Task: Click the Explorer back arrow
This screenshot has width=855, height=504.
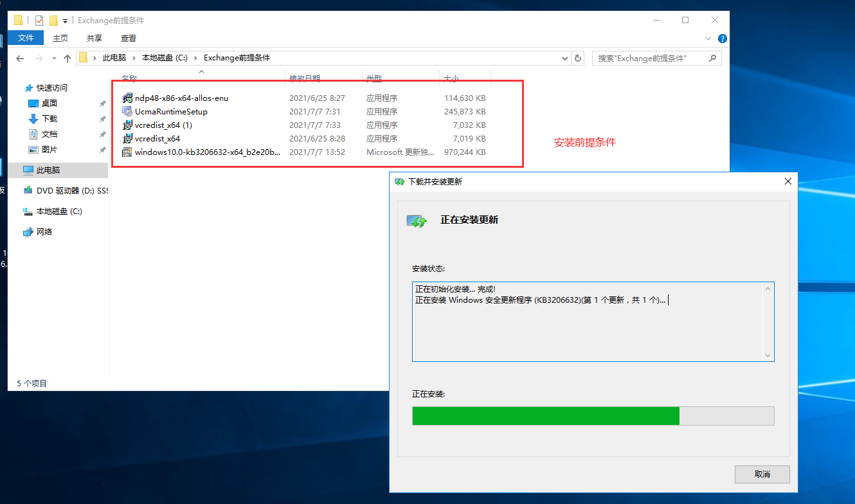Action: pyautogui.click(x=20, y=58)
